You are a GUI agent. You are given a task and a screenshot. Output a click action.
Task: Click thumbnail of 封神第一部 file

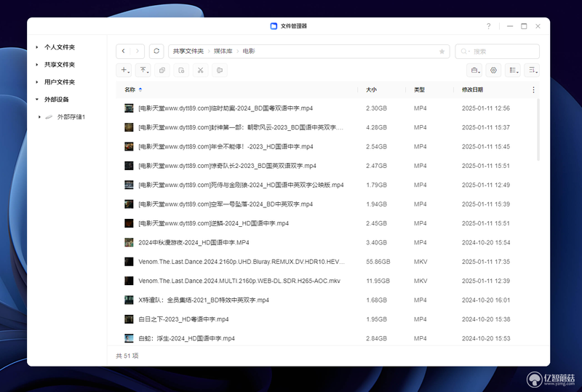(x=129, y=127)
